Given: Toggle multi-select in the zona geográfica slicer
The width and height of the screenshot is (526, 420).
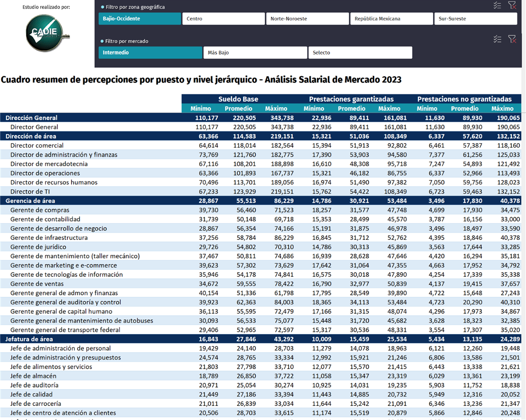Looking at the screenshot, I should pos(497,5).
